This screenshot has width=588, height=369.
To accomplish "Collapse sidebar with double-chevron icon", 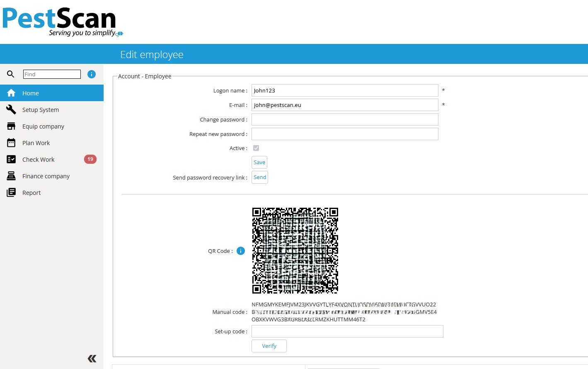I will coord(92,359).
